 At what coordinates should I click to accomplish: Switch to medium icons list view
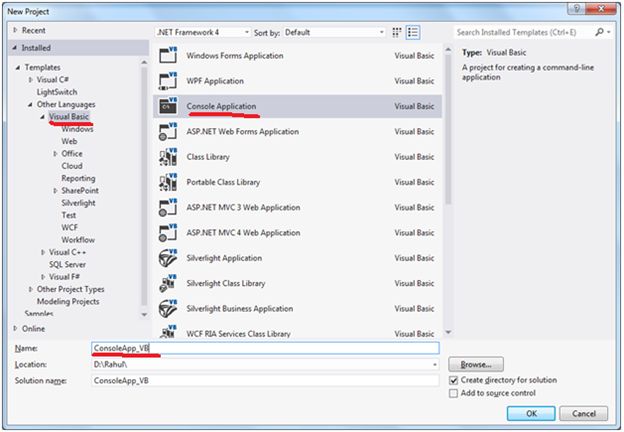[413, 32]
